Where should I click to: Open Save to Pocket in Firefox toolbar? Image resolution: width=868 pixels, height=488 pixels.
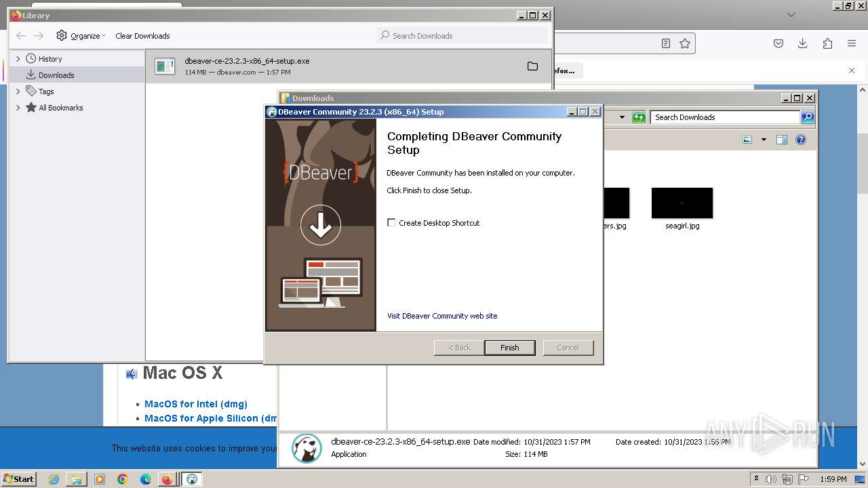tap(778, 43)
